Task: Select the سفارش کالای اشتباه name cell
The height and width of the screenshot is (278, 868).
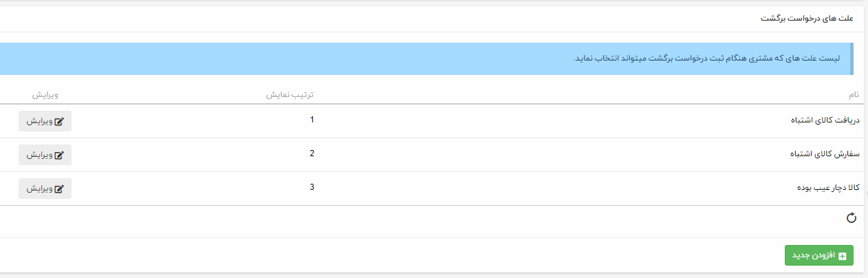Action: point(823,154)
